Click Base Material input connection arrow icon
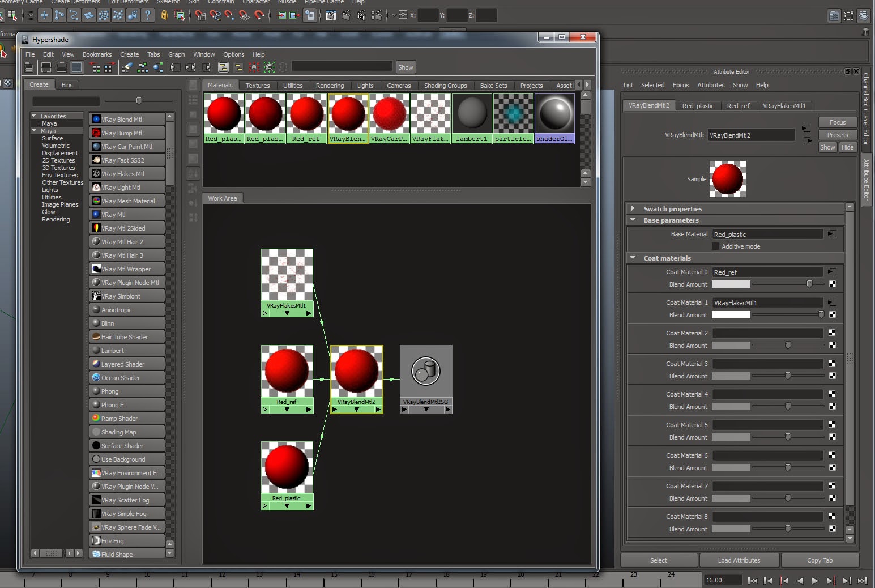Screen dimensions: 875x588 pos(833,233)
